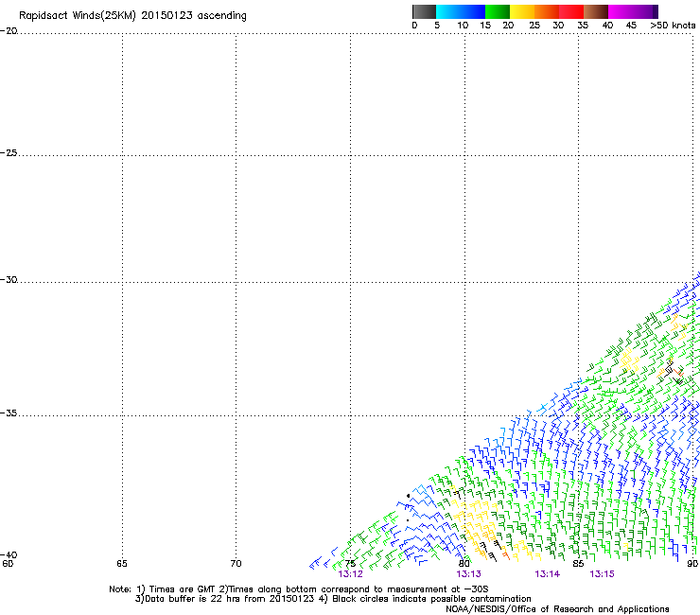
Task: Click the '-25' latitude axis label
Action: tap(9, 152)
